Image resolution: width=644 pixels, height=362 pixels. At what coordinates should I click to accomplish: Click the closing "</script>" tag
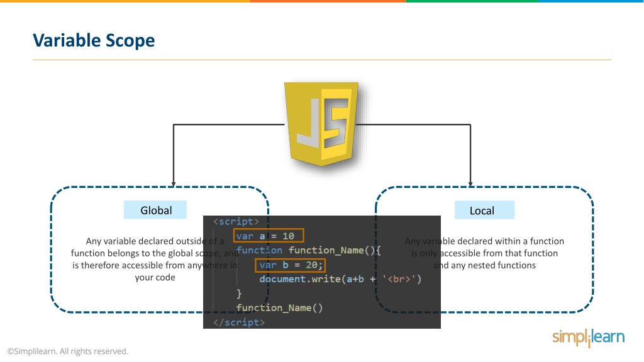pos(238,322)
